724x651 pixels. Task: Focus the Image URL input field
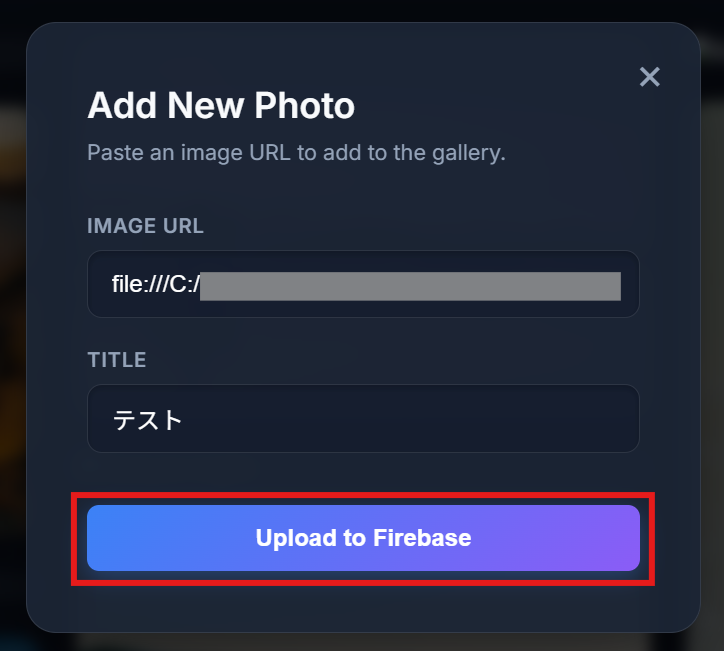[x=363, y=284]
